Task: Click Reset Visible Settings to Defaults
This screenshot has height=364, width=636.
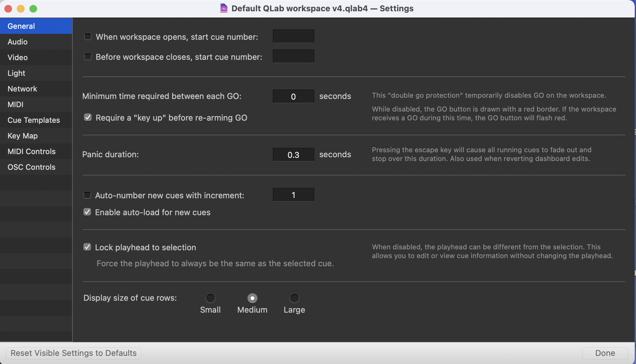Action: coord(73,353)
